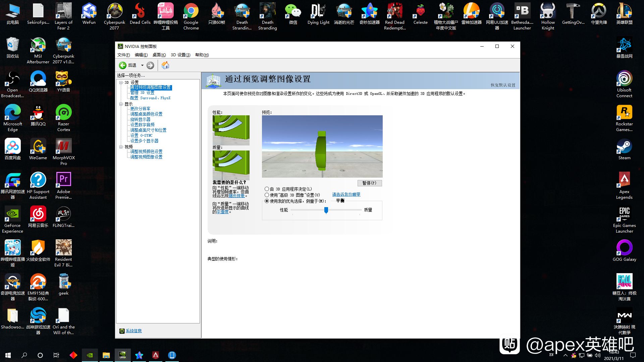Open MSI Afterburner desktop icon
644x362 pixels.
[38, 50]
